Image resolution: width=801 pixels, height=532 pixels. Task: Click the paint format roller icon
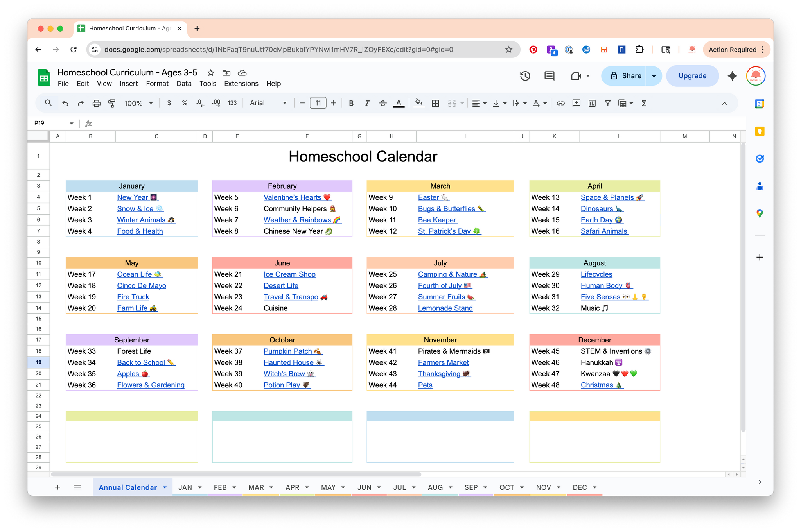pyautogui.click(x=112, y=103)
